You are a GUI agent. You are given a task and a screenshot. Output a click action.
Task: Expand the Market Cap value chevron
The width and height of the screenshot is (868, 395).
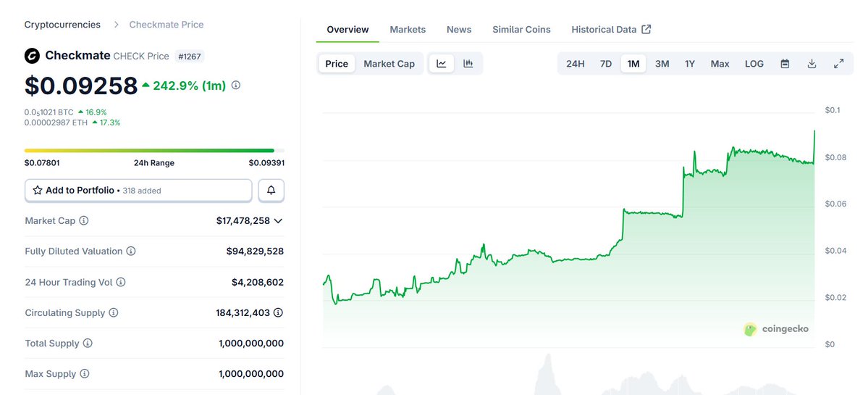[279, 220]
